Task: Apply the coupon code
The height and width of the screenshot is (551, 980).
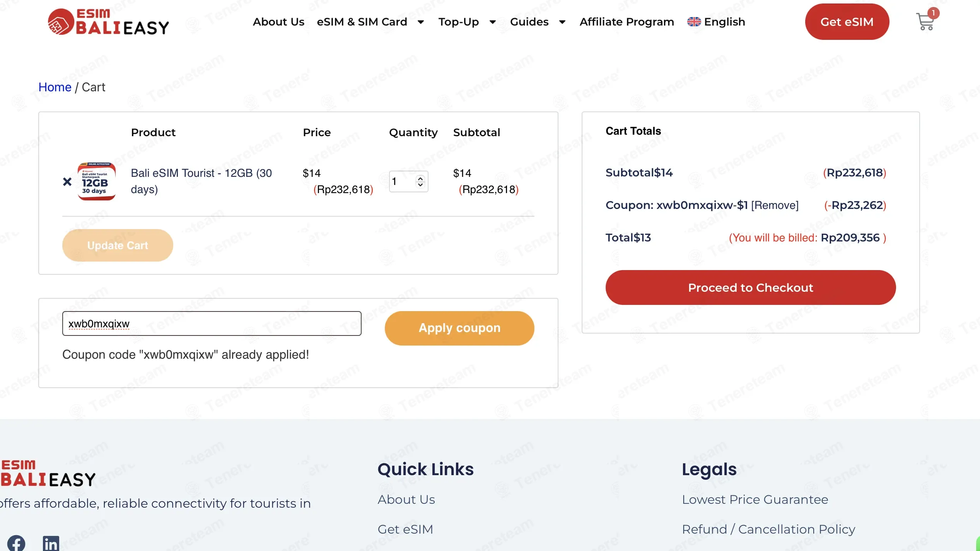Action: [x=459, y=328]
